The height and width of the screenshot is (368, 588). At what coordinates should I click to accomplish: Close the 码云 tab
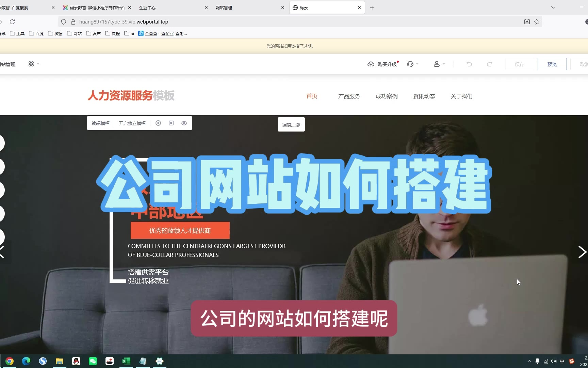359,7
